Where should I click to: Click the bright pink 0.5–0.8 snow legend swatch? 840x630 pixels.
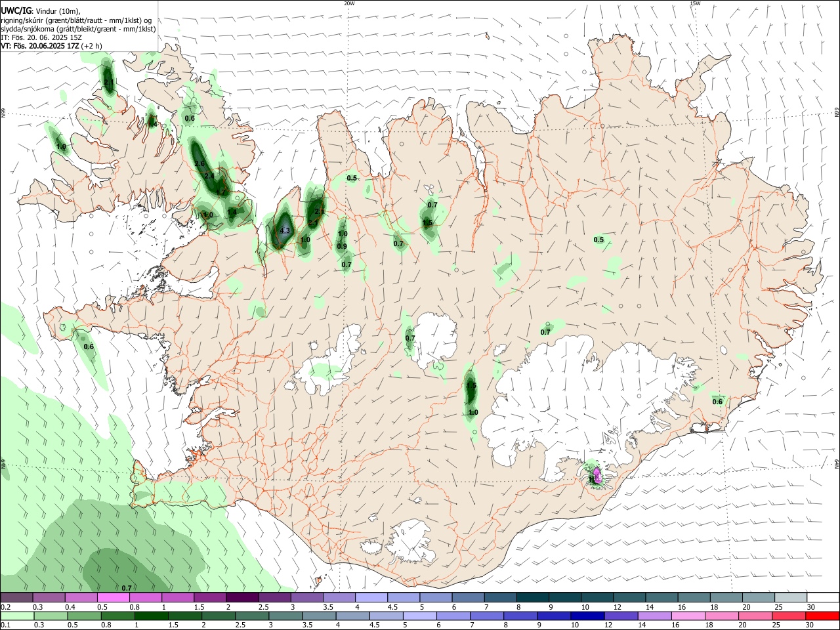tap(113, 597)
